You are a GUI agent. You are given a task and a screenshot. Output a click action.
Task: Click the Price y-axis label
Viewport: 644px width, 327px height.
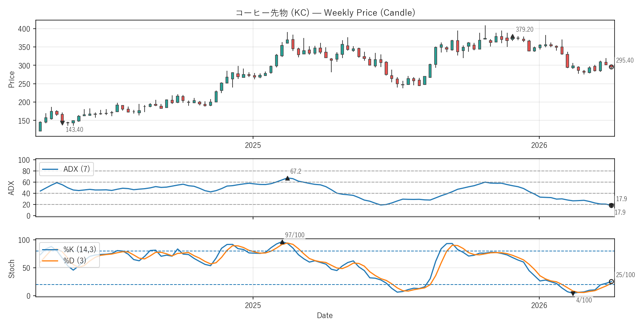coord(12,79)
